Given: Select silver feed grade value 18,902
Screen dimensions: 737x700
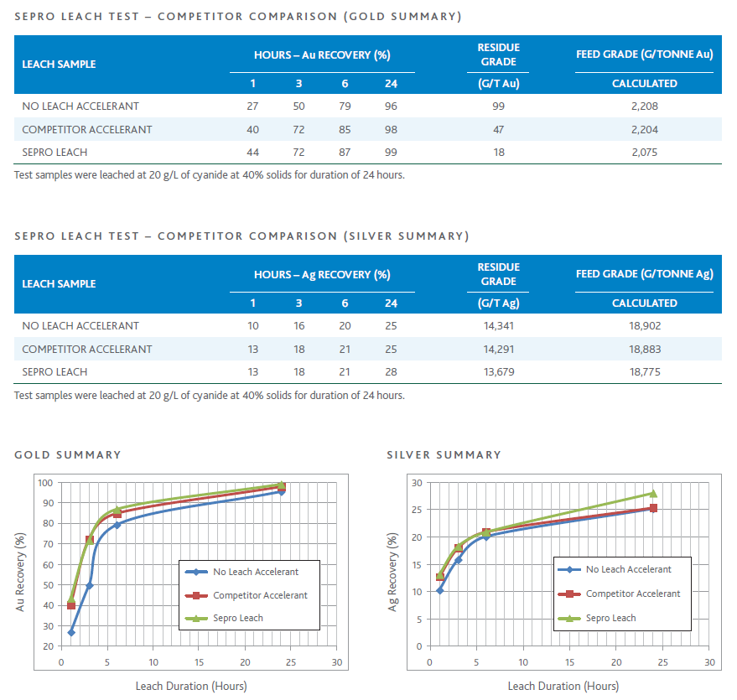Looking at the screenshot, I should (x=645, y=326).
